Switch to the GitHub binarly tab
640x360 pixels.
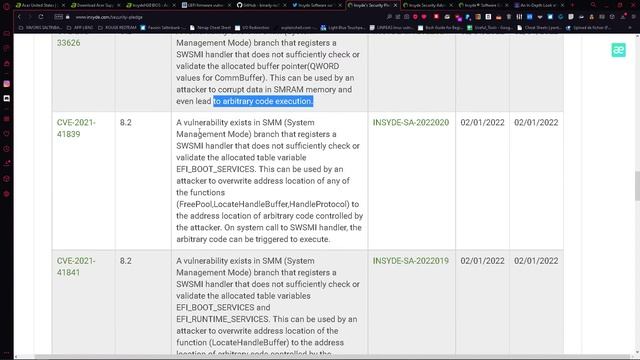(x=261, y=5)
